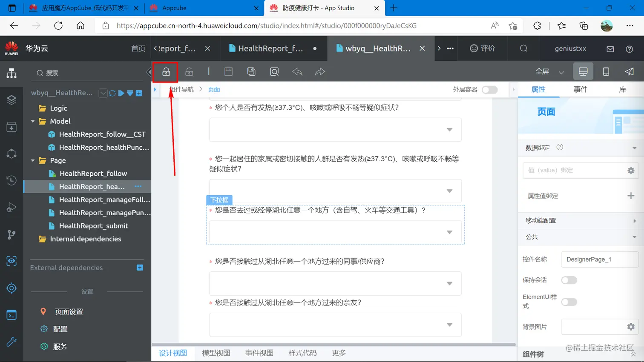Click the terminal console icon in sidebar
The height and width of the screenshot is (362, 644).
tap(11, 315)
